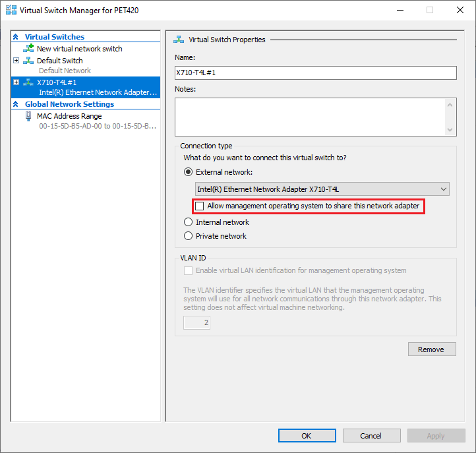
Task: Expand the X710-T4L#1 tree node
Action: 16,82
